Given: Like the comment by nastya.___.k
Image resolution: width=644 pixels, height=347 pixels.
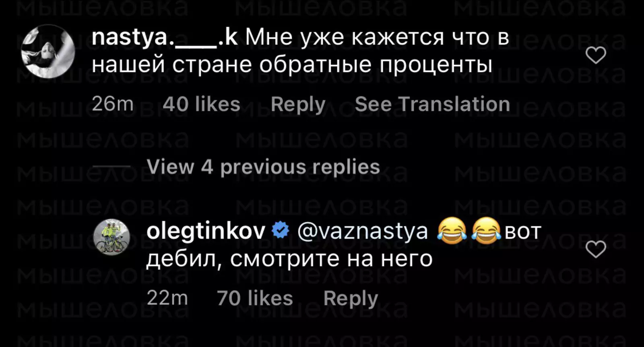Looking at the screenshot, I should pos(596,55).
